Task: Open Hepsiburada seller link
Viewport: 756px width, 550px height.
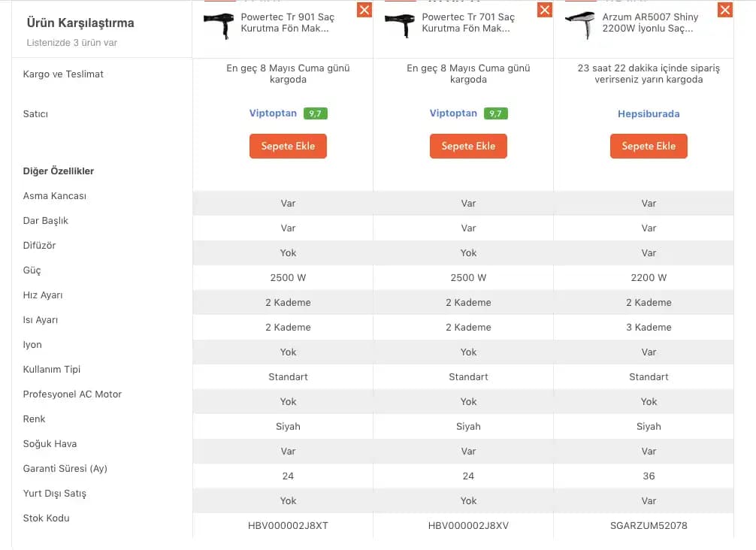Action: (x=649, y=114)
